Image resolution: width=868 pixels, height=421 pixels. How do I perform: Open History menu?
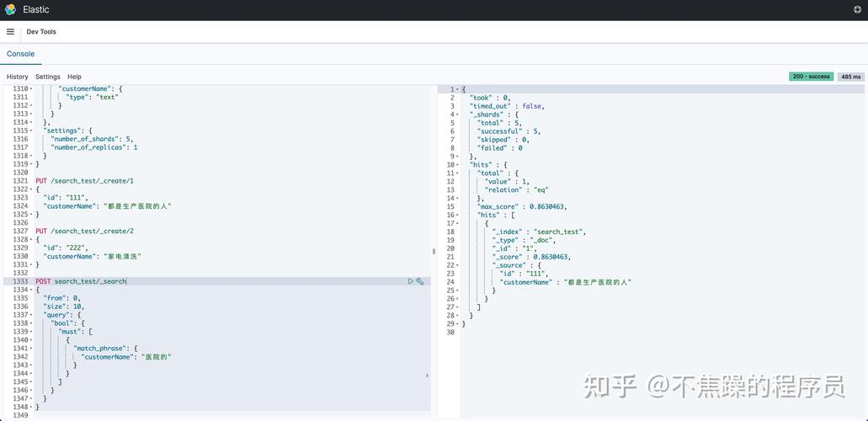pyautogui.click(x=17, y=77)
